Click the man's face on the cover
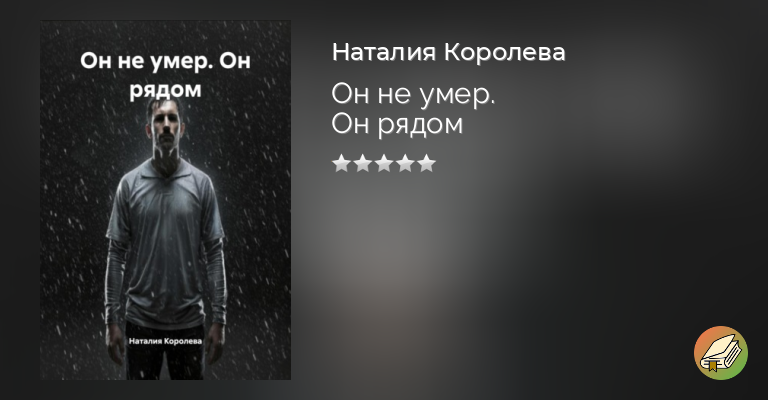Screen dimensions: 768x400 pyautogui.click(x=166, y=128)
